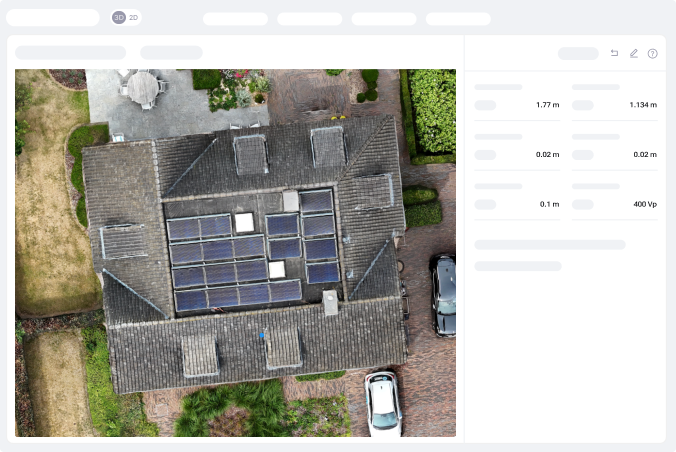This screenshot has height=452, width=676.
Task: Click the black car beside the driveway
Action: pyautogui.click(x=443, y=294)
